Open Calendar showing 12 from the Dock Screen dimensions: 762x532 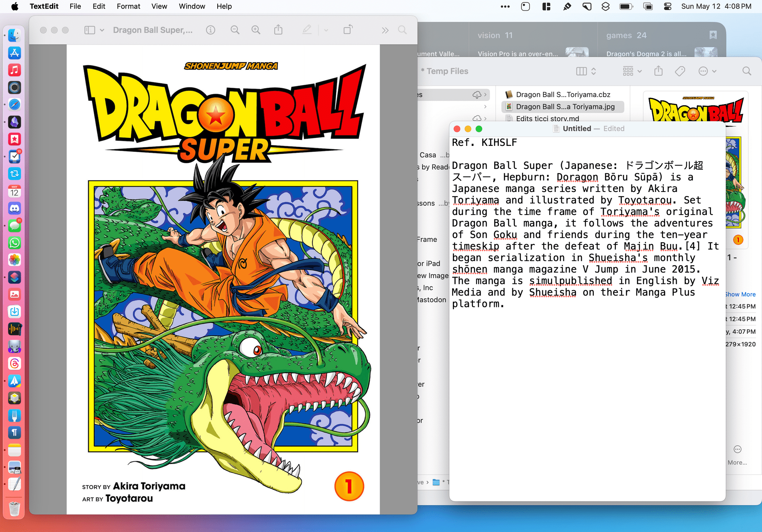15,191
